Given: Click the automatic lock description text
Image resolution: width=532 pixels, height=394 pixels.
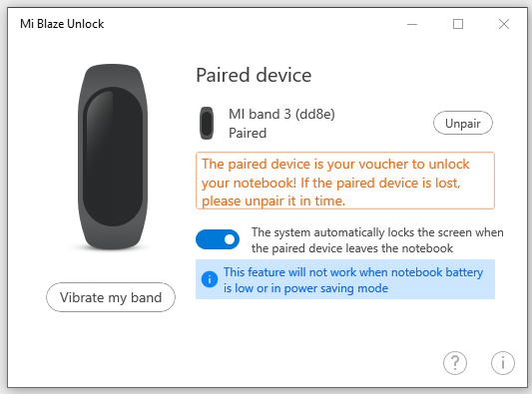Looking at the screenshot, I should [377, 240].
